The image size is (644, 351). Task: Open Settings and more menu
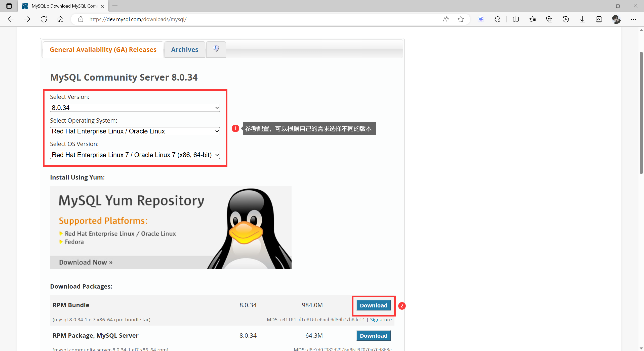(633, 19)
